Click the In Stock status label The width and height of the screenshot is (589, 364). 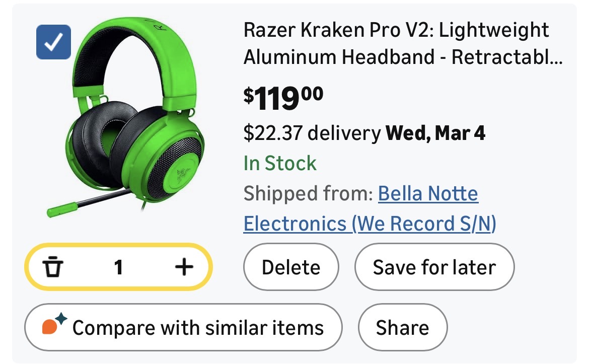280,163
